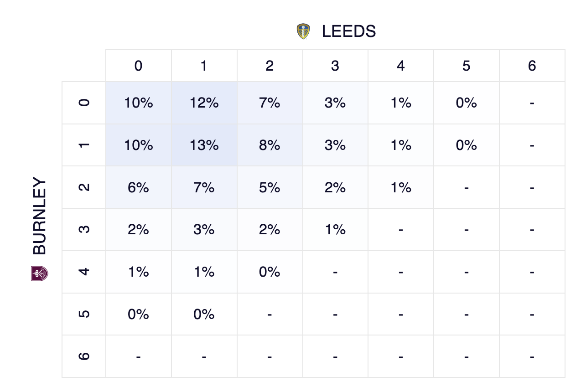Select Leeds column header 0

click(x=138, y=66)
